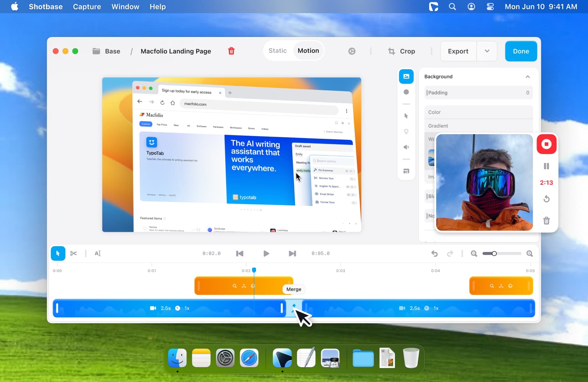Screen dimensions: 588x382
Task: Stop recording with the red stop button
Action: pyautogui.click(x=546, y=144)
